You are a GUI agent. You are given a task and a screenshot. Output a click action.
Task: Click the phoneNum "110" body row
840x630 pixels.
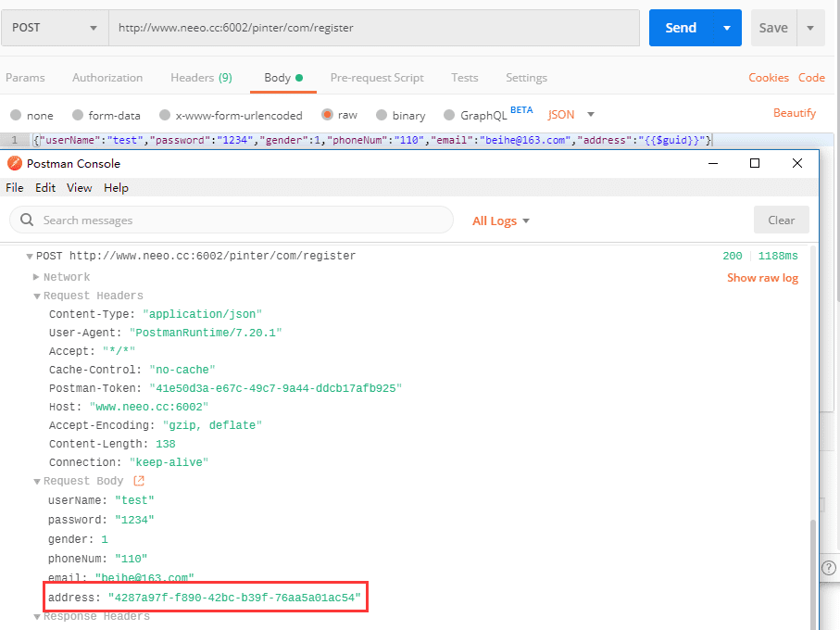(98, 559)
